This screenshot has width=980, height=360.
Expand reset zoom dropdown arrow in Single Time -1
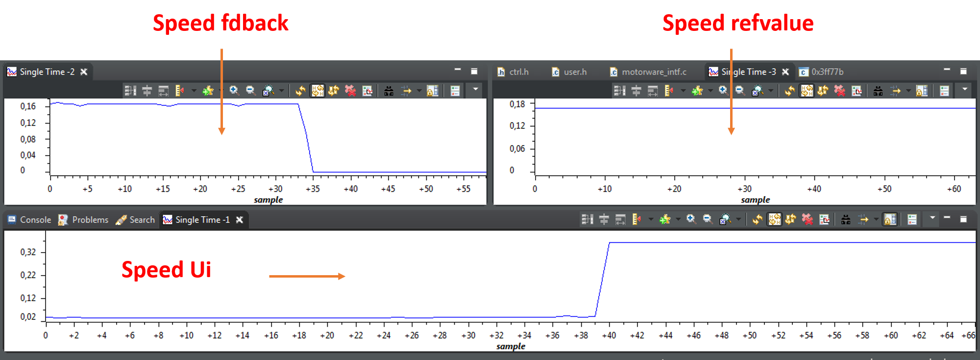tap(738, 219)
